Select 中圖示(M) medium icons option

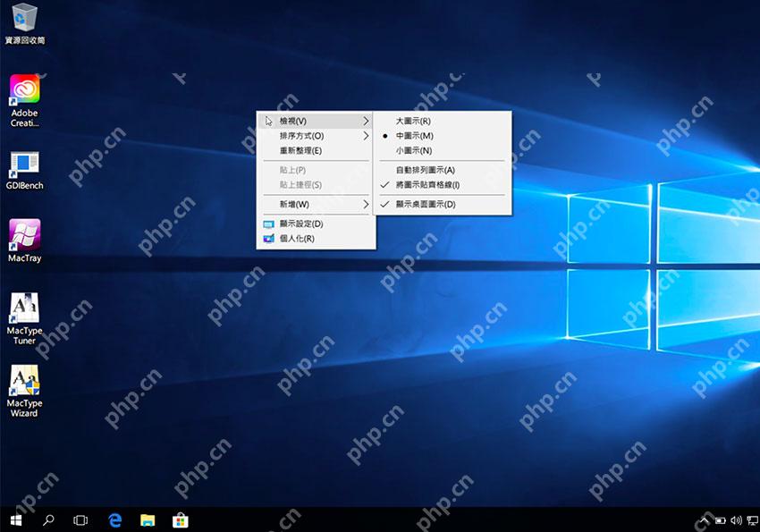pos(442,136)
